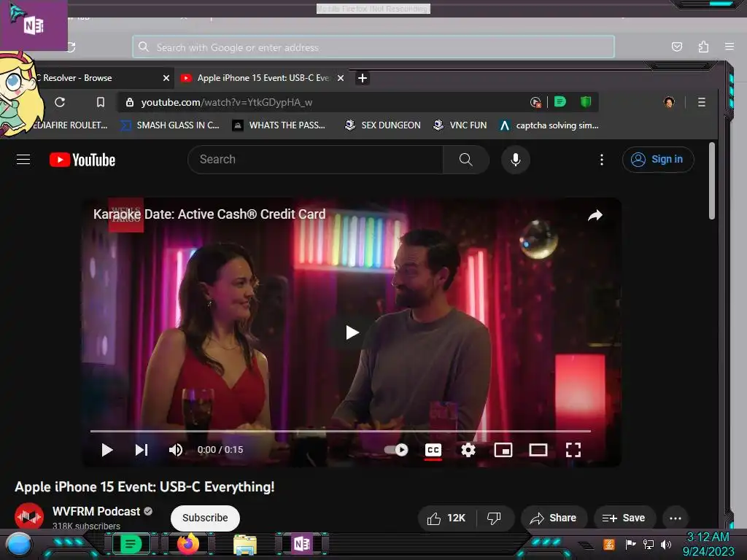This screenshot has width=747, height=560.
Task: Go to YouTube home via logo
Action: [82, 160]
